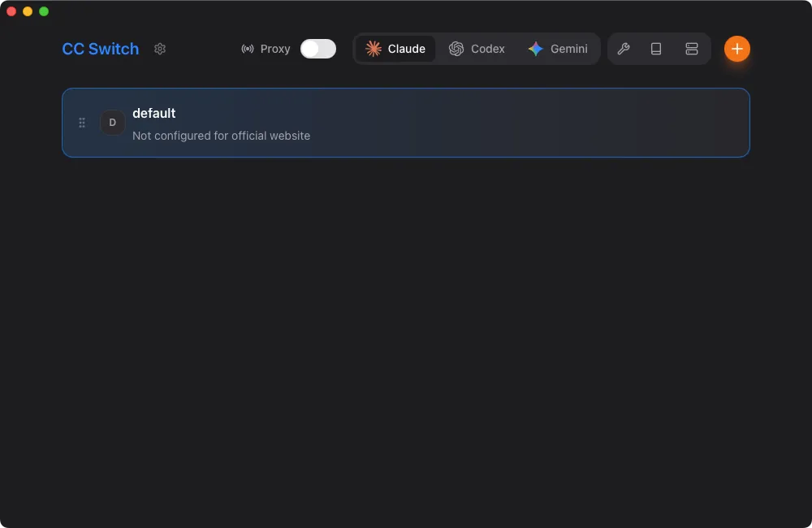
Task: Click the "default" provider name
Action: (x=154, y=113)
